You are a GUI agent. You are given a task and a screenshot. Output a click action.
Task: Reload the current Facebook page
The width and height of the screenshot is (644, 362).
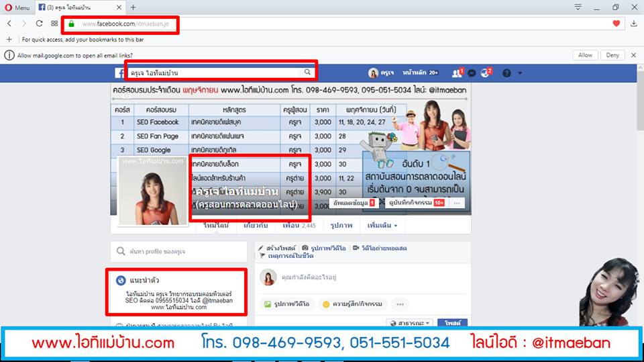(x=39, y=24)
